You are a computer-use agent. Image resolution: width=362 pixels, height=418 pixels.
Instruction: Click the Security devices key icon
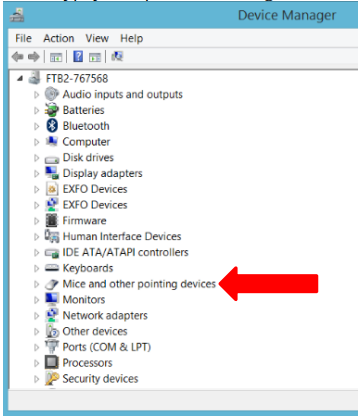pyautogui.click(x=52, y=378)
